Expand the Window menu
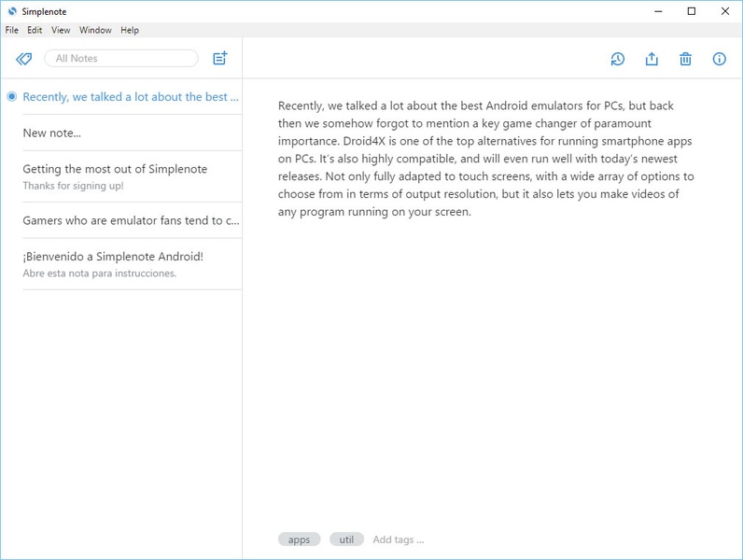The image size is (743, 560). point(95,30)
